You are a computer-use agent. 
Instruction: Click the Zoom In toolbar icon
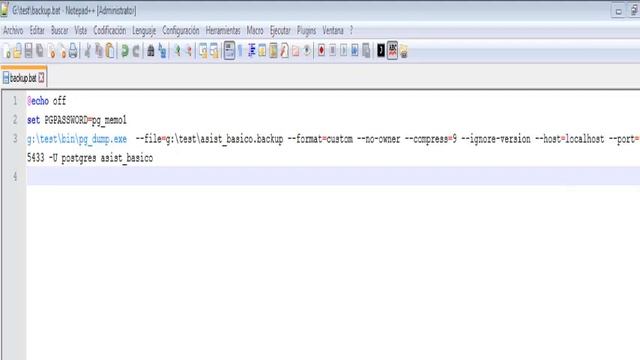177,51
